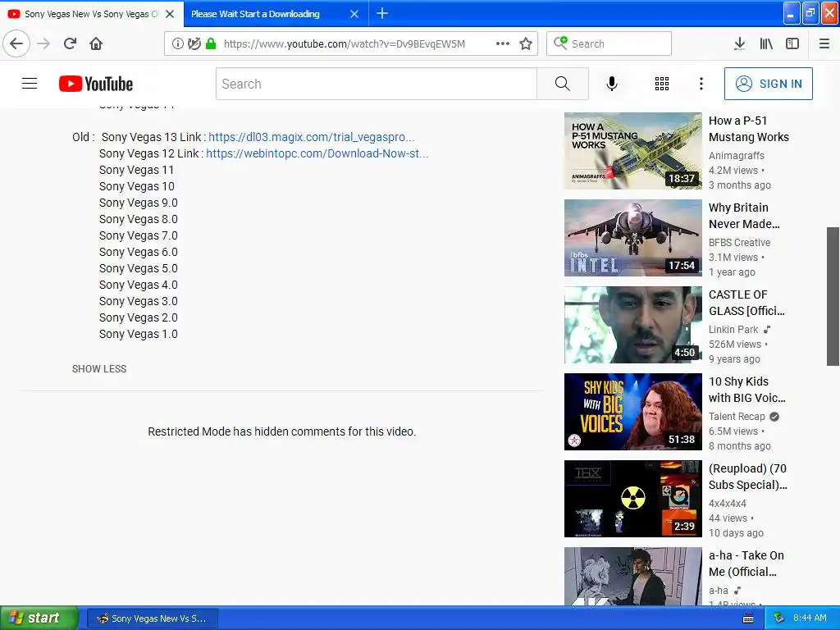Click the YouTube logo

pyautogui.click(x=96, y=84)
